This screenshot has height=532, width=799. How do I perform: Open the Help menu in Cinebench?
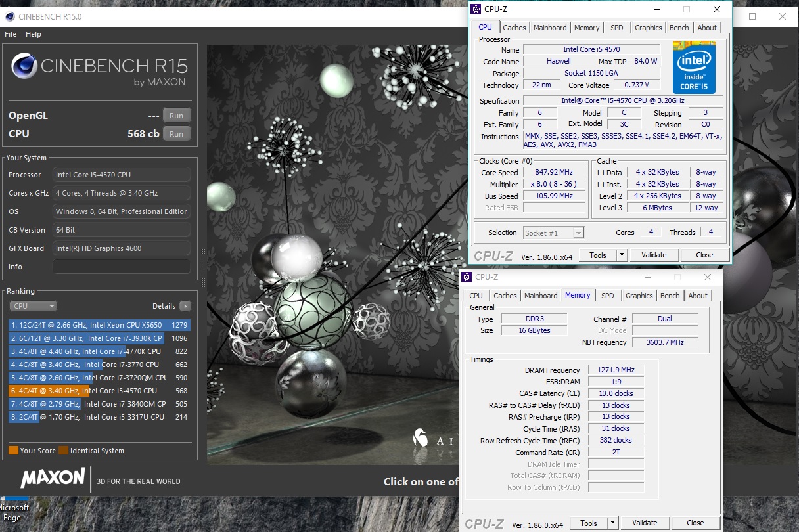tap(34, 34)
